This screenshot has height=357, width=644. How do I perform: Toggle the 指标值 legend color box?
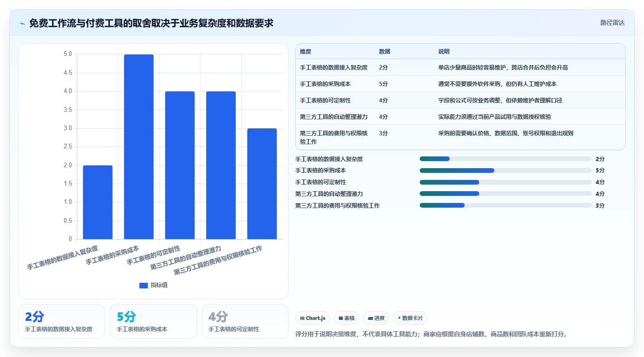click(144, 285)
